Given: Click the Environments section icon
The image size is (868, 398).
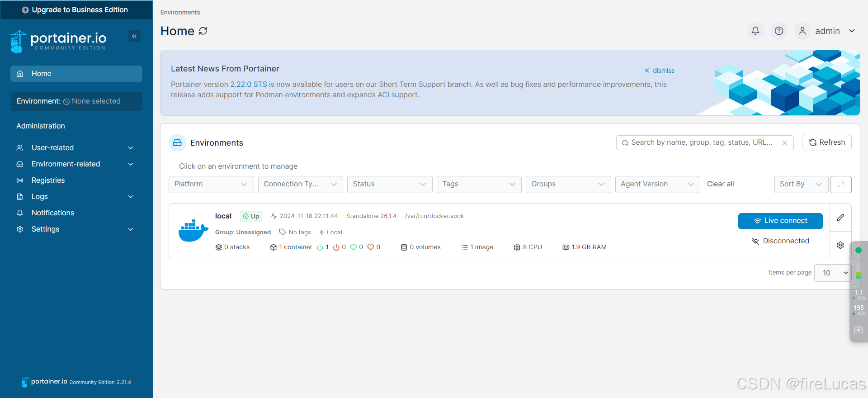Looking at the screenshot, I should coord(177,142).
